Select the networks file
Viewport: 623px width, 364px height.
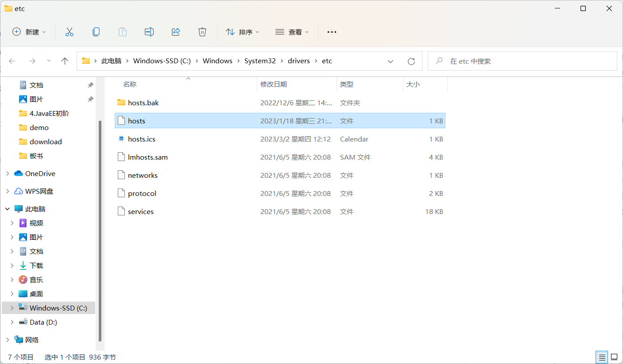point(143,175)
